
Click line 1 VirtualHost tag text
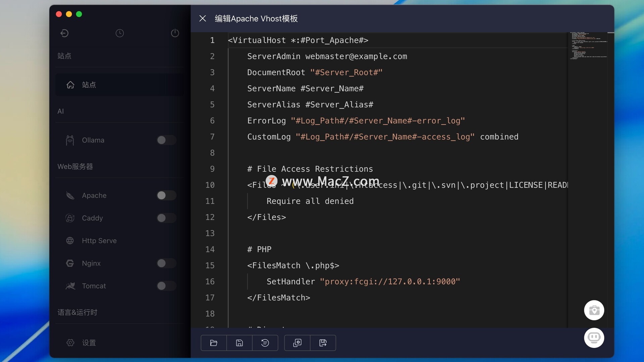[298, 41]
